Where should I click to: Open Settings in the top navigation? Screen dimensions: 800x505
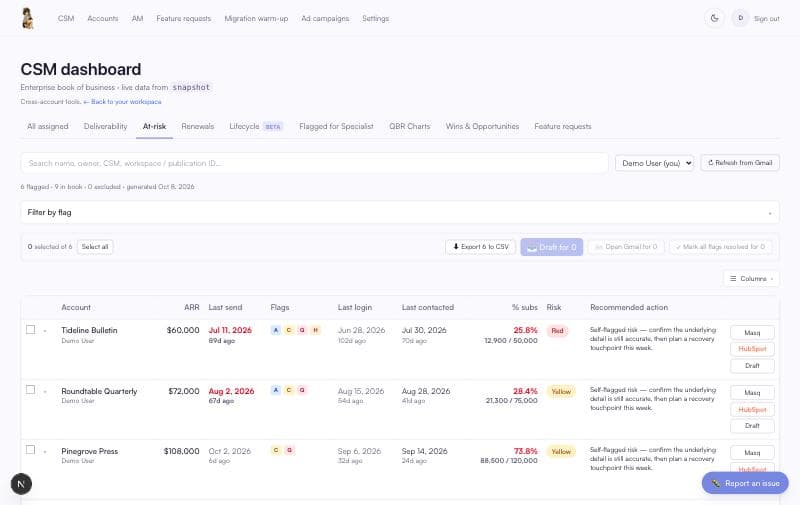tap(376, 18)
